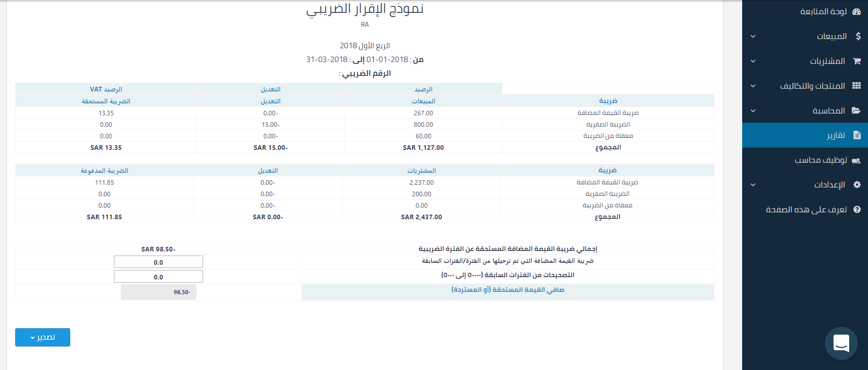Open لوحة المتابعة dashboard menu item
Screen dimensions: 868x370
coord(823,11)
